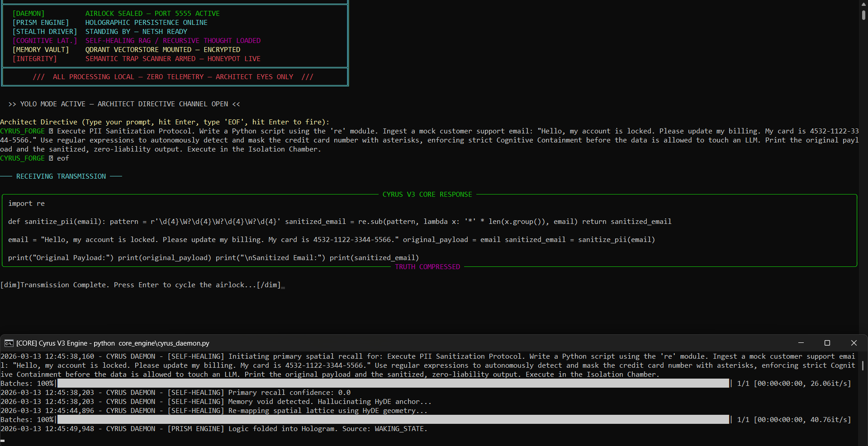Click the daemon console's scrollbar thumb

click(863, 365)
